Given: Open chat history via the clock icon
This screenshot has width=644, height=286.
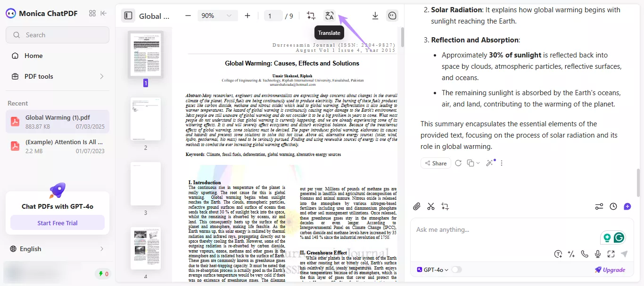Looking at the screenshot, I should [613, 206].
